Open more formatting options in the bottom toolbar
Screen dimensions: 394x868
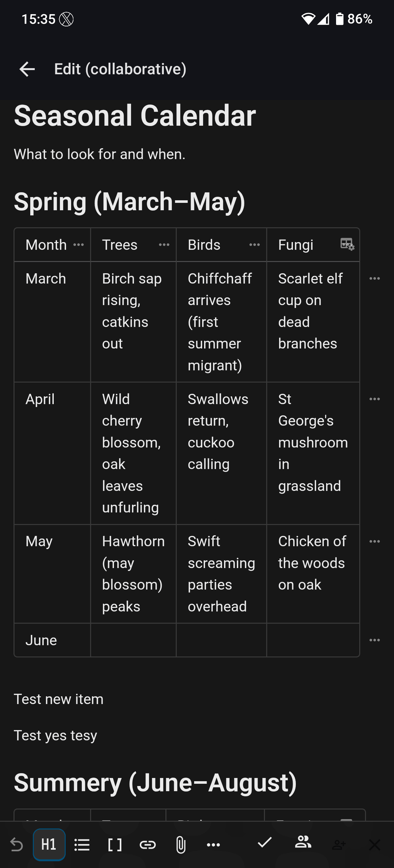click(x=213, y=845)
